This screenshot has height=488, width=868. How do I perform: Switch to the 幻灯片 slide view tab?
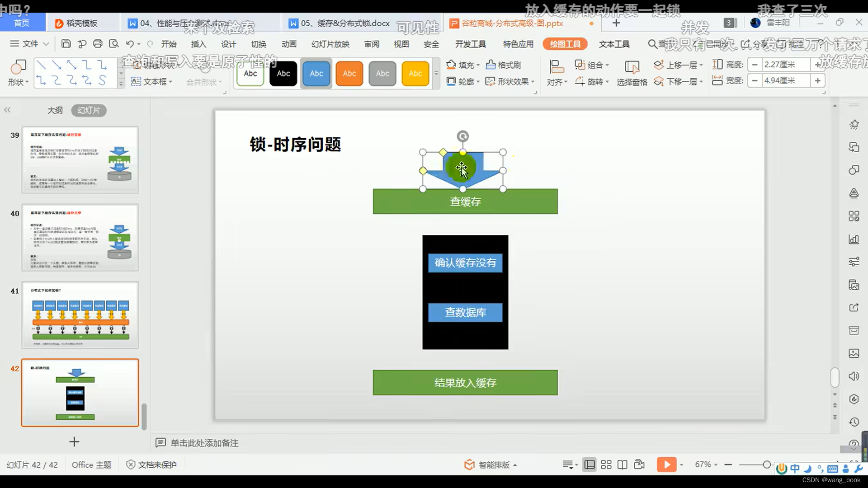pos(88,110)
